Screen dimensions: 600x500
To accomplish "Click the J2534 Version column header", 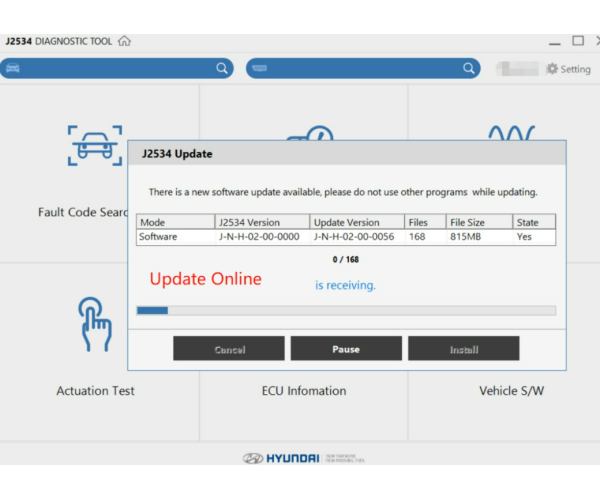I will tap(262, 222).
